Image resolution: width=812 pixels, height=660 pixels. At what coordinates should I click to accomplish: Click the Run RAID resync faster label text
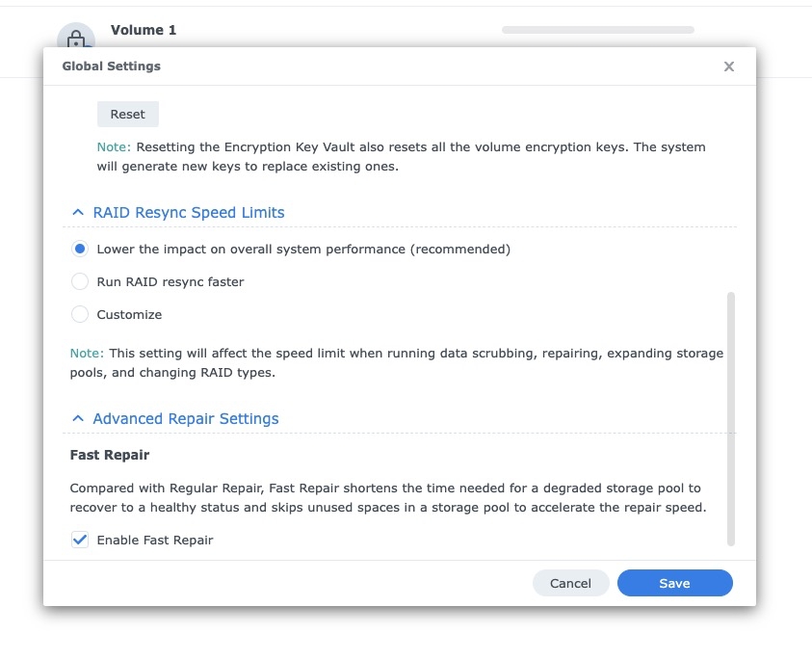click(170, 281)
